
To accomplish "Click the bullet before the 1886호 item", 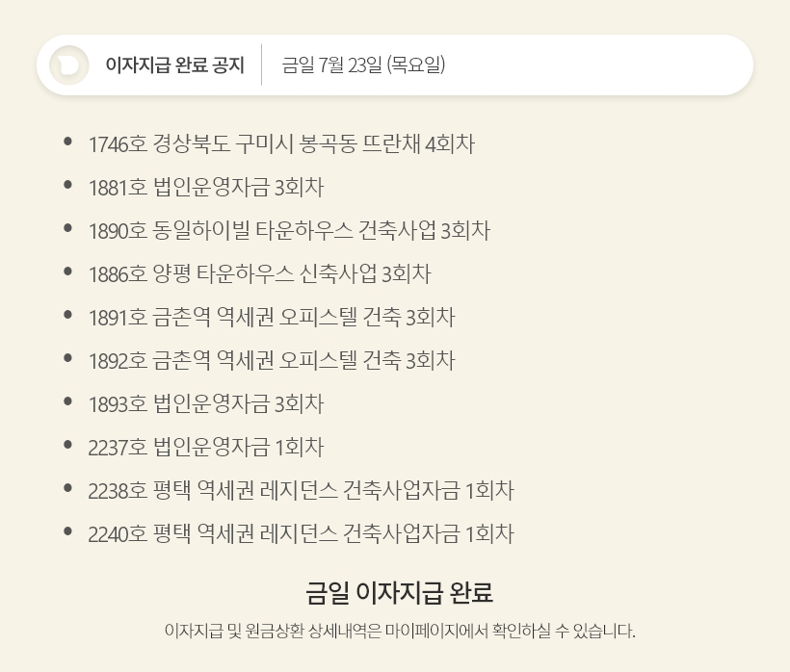I will (x=67, y=271).
